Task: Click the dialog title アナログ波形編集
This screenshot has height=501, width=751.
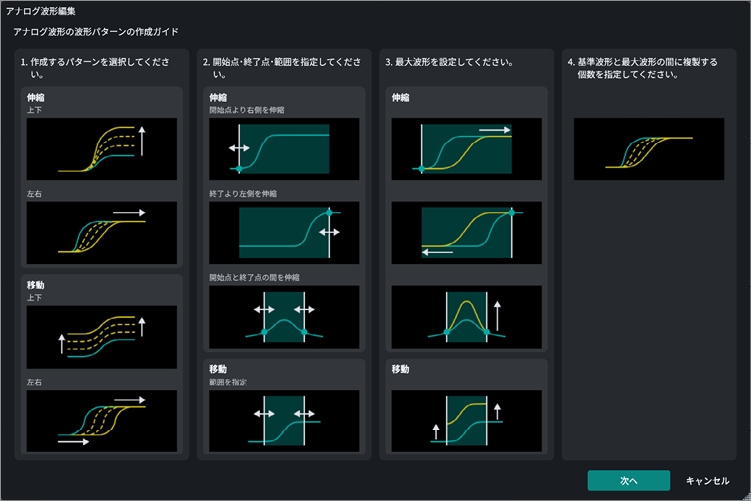Action: [x=41, y=11]
